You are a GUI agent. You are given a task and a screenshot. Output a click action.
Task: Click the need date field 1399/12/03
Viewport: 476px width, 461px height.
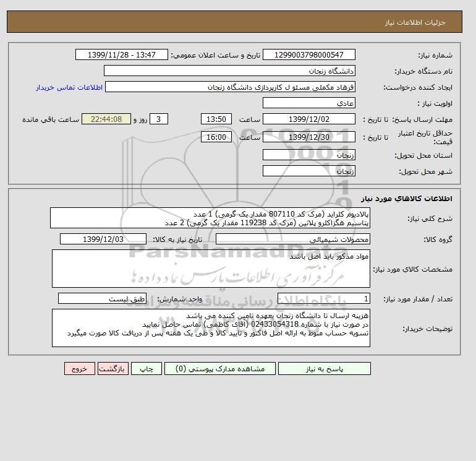click(x=103, y=239)
